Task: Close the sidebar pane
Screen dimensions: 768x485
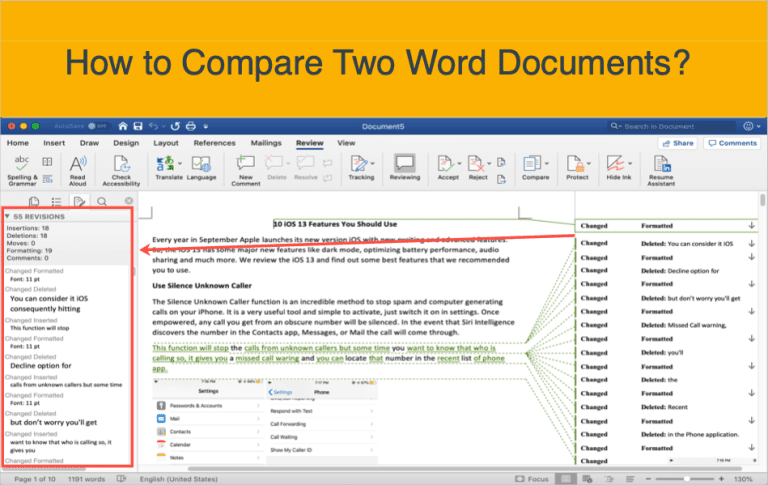Action: [129, 201]
